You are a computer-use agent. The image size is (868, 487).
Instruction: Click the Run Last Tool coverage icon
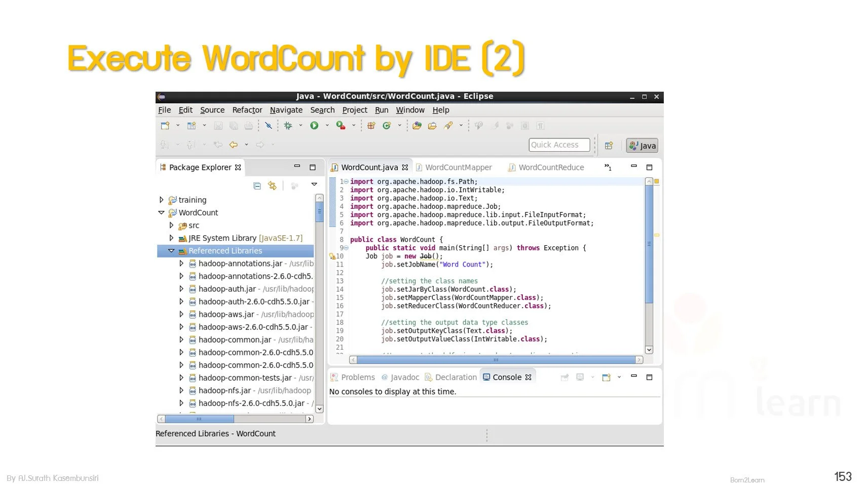coord(341,126)
